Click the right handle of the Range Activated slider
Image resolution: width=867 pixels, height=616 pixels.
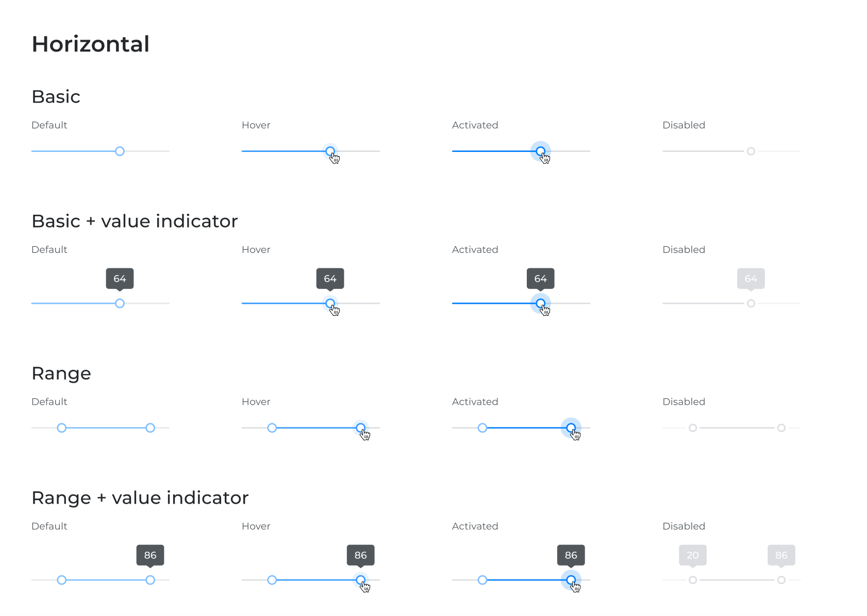(571, 428)
